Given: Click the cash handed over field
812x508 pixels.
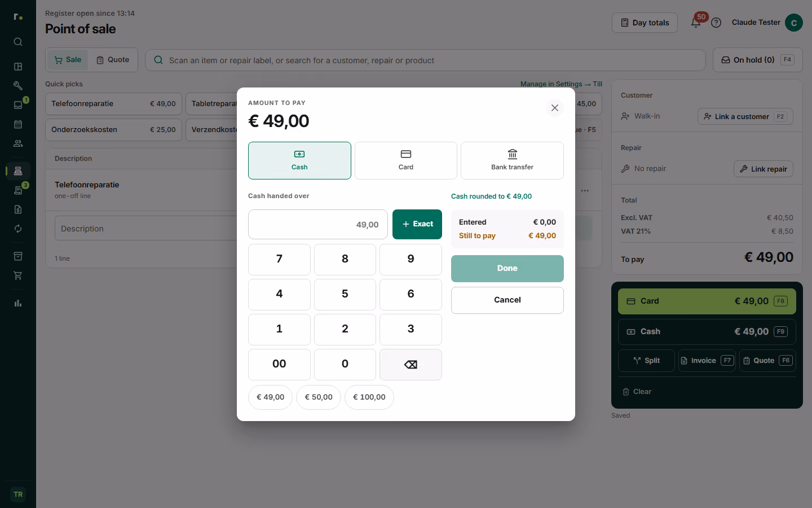Looking at the screenshot, I should pyautogui.click(x=318, y=224).
